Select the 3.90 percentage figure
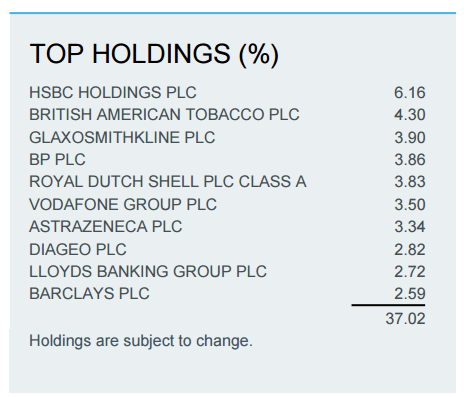476x397 pixels. coord(410,137)
